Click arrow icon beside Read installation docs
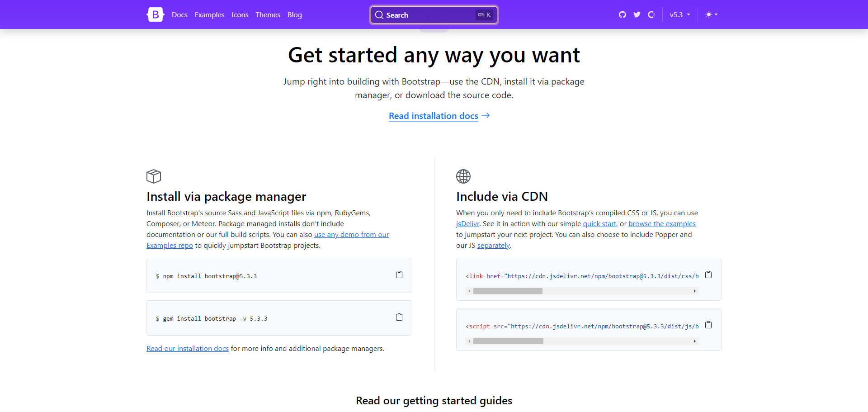The height and width of the screenshot is (412, 868). click(486, 116)
